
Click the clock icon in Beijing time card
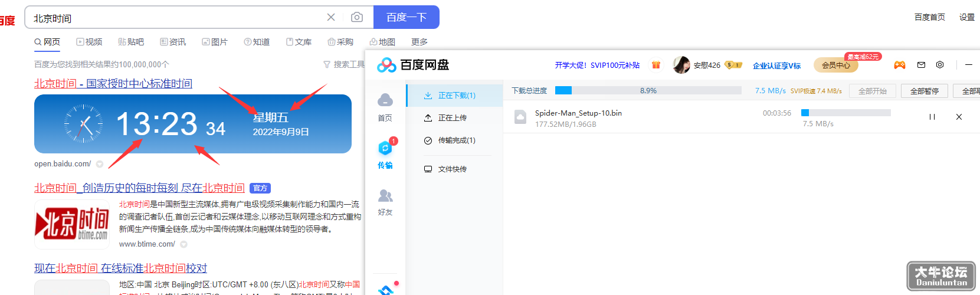coord(83,124)
